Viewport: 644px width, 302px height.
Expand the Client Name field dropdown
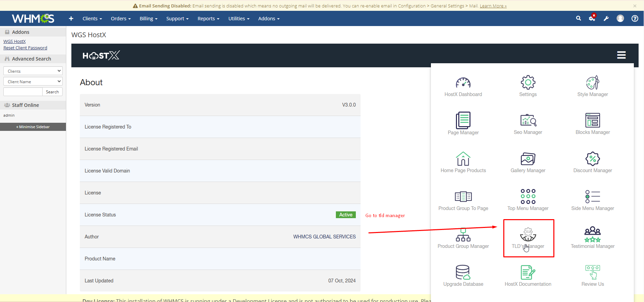point(33,82)
